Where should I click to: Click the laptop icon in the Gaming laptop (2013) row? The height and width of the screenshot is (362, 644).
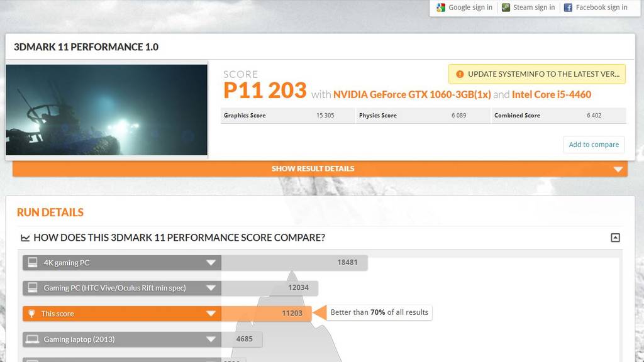[33, 339]
